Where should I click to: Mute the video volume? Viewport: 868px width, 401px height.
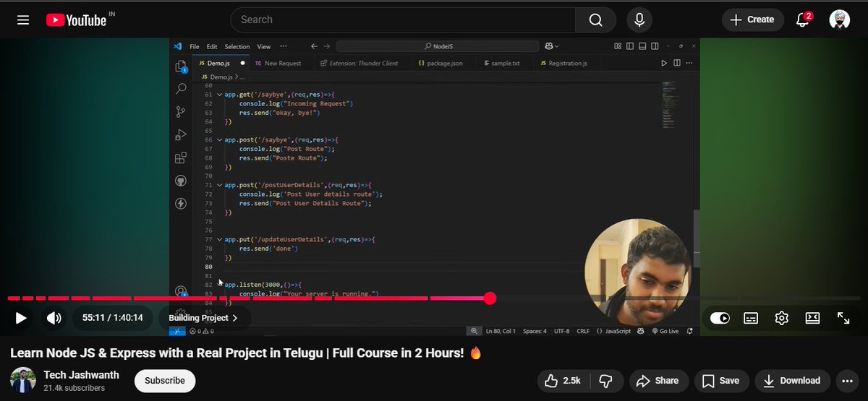tap(54, 318)
